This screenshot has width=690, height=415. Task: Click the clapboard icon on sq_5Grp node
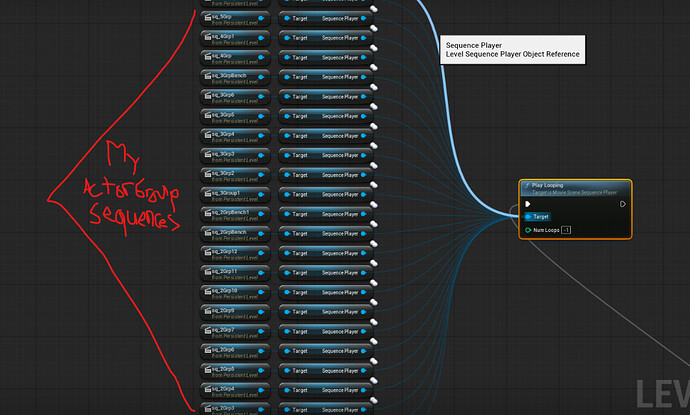(x=208, y=18)
